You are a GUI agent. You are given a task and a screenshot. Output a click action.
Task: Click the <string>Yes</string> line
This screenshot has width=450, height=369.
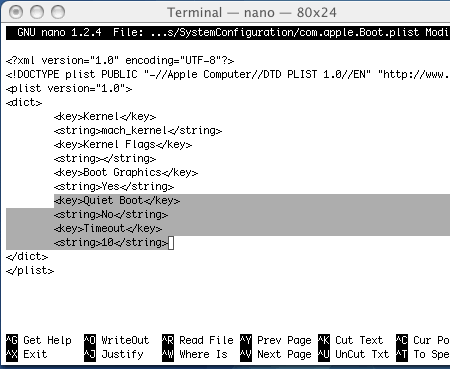(114, 186)
